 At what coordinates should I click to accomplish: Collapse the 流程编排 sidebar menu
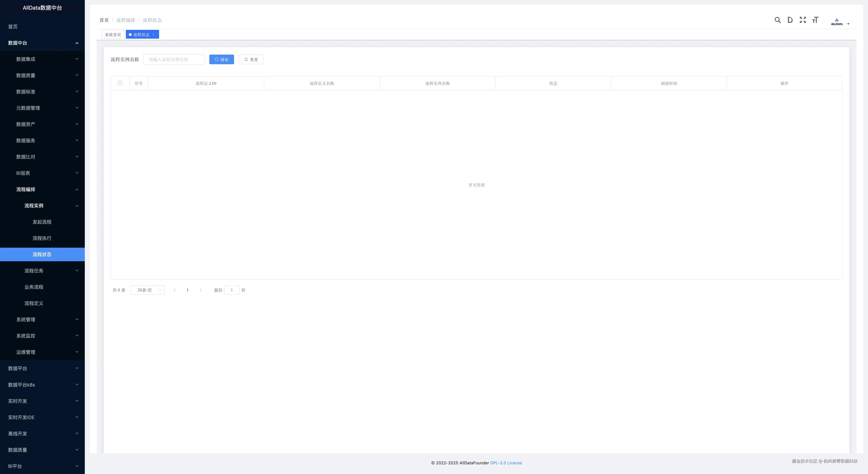click(42, 189)
